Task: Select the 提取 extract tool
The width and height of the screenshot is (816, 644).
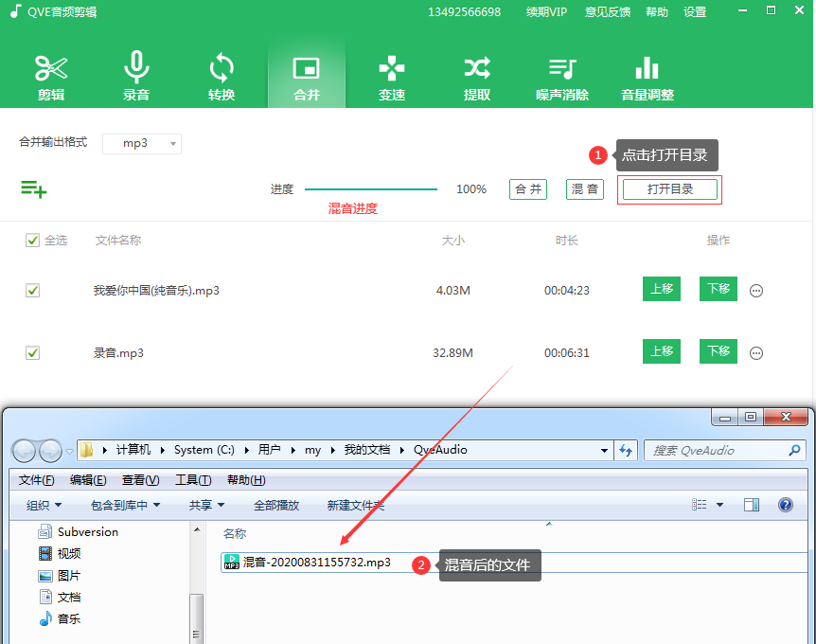Action: coord(477,77)
